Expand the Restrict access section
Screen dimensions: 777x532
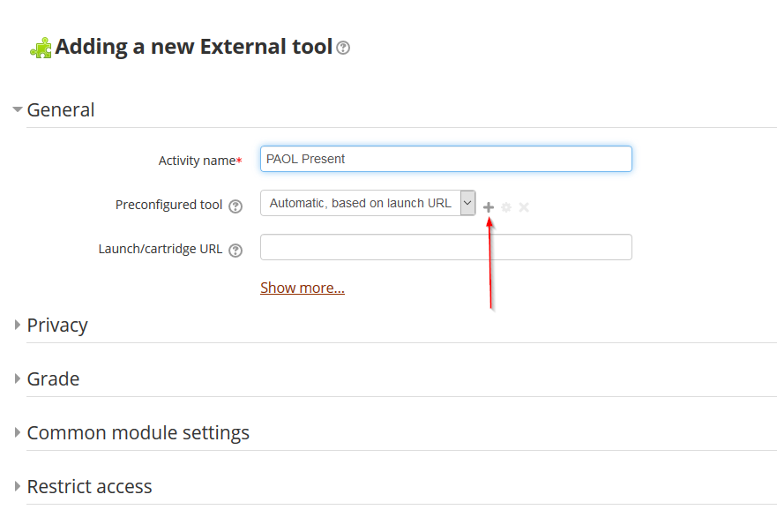click(18, 486)
